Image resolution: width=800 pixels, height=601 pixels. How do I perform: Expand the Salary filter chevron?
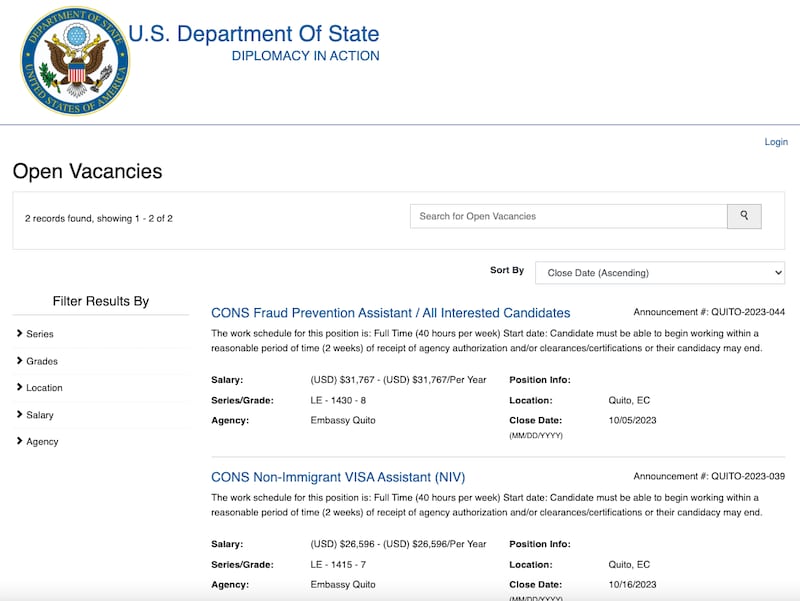click(x=19, y=414)
